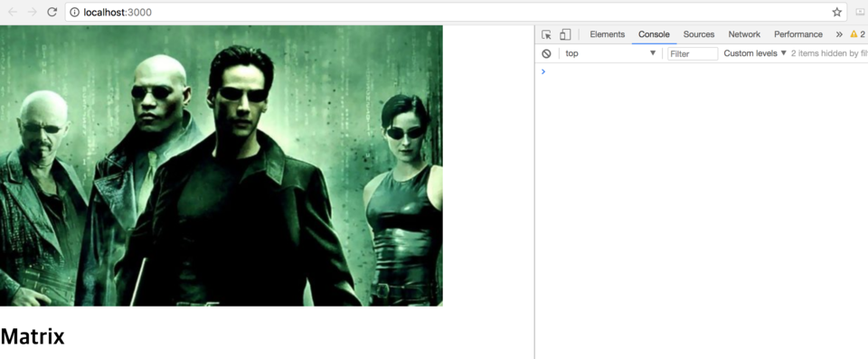Click the console prompt chevron
868x359 pixels.
(543, 71)
